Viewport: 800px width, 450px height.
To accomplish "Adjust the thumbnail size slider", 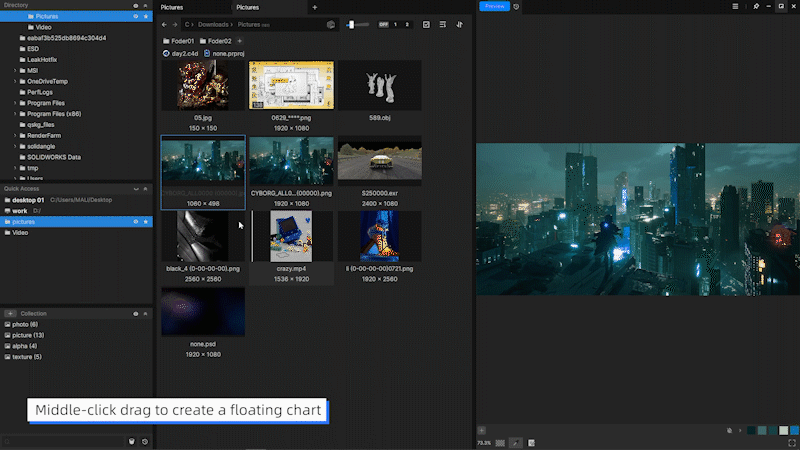I will tap(357, 24).
